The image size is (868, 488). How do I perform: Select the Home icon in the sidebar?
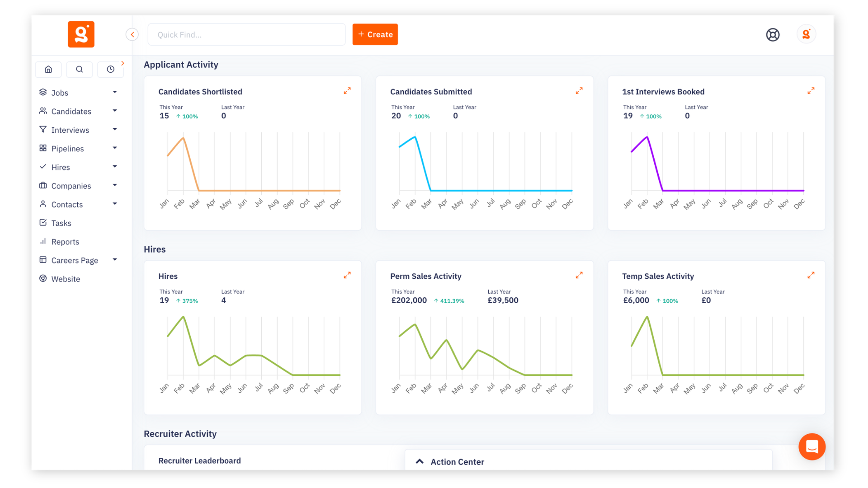click(48, 69)
